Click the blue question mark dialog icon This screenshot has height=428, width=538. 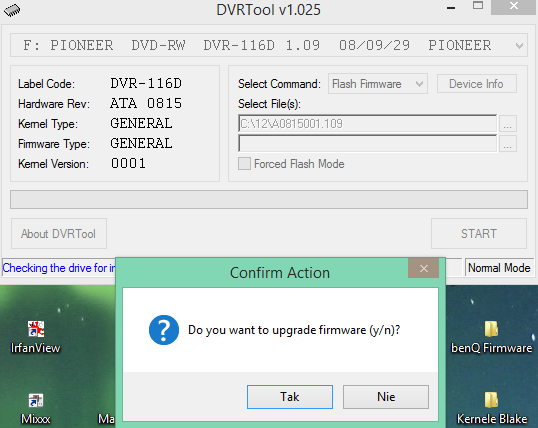click(x=164, y=330)
